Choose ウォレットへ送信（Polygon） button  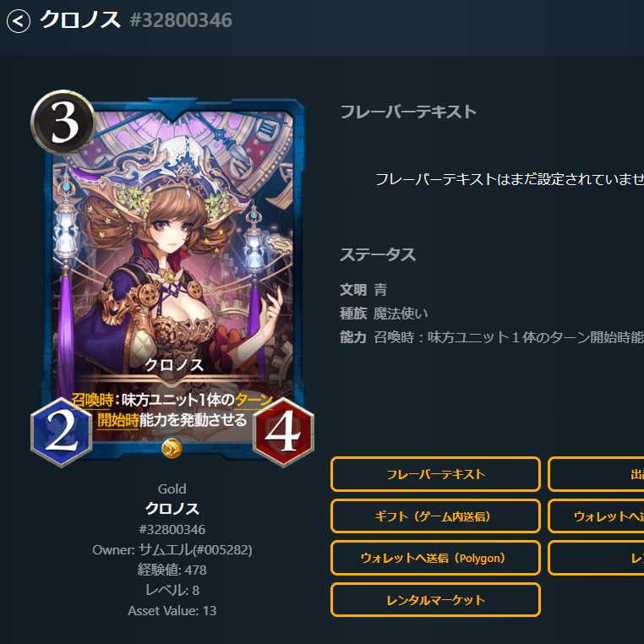[435, 558]
